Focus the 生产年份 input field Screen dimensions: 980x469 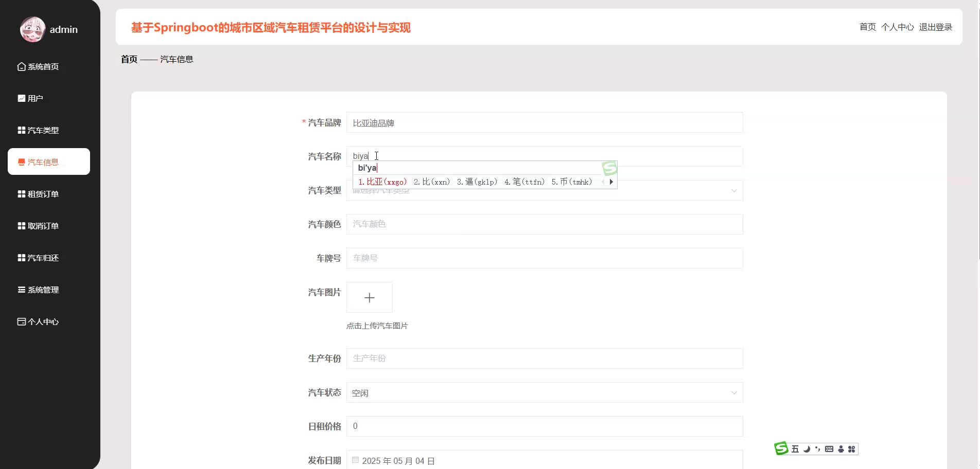[545, 358]
